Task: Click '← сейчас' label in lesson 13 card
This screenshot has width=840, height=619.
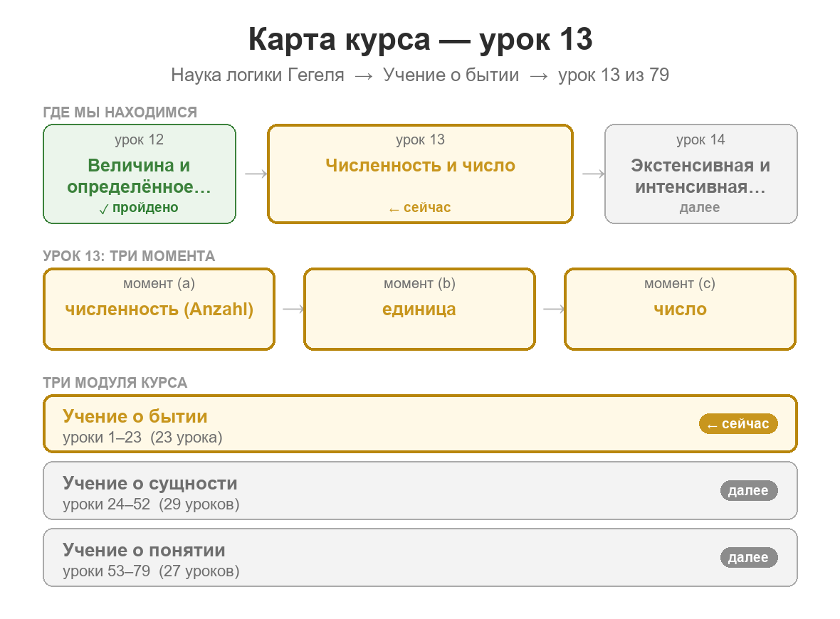Action: [x=420, y=208]
